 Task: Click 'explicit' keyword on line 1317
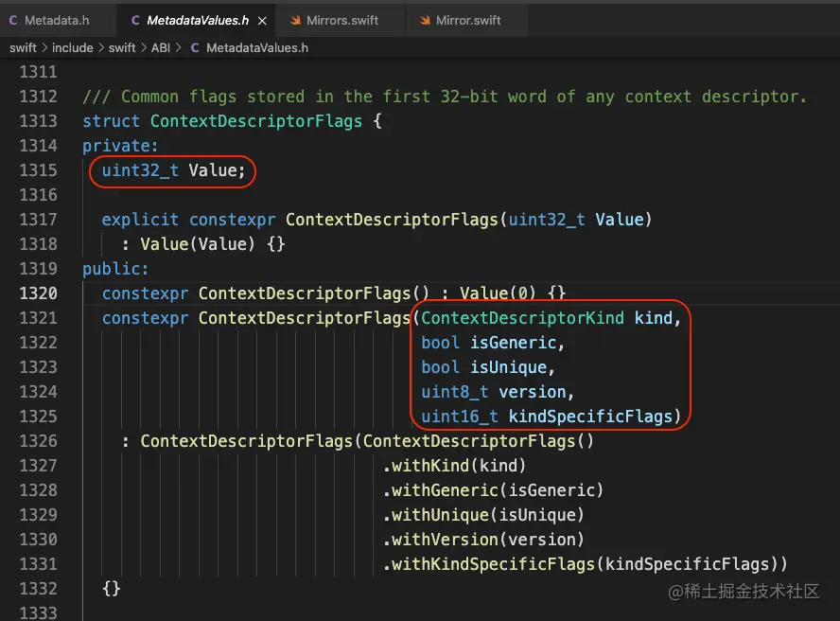pyautogui.click(x=140, y=220)
